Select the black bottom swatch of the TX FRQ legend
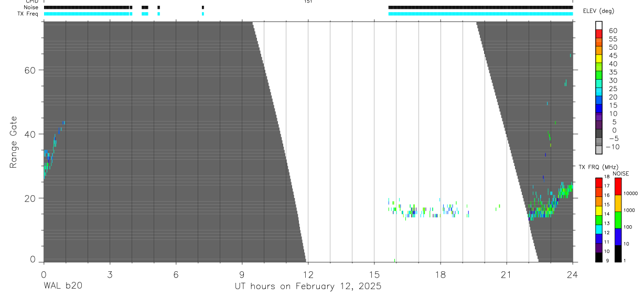Viewport: 644px width, 297px height. pos(599,257)
